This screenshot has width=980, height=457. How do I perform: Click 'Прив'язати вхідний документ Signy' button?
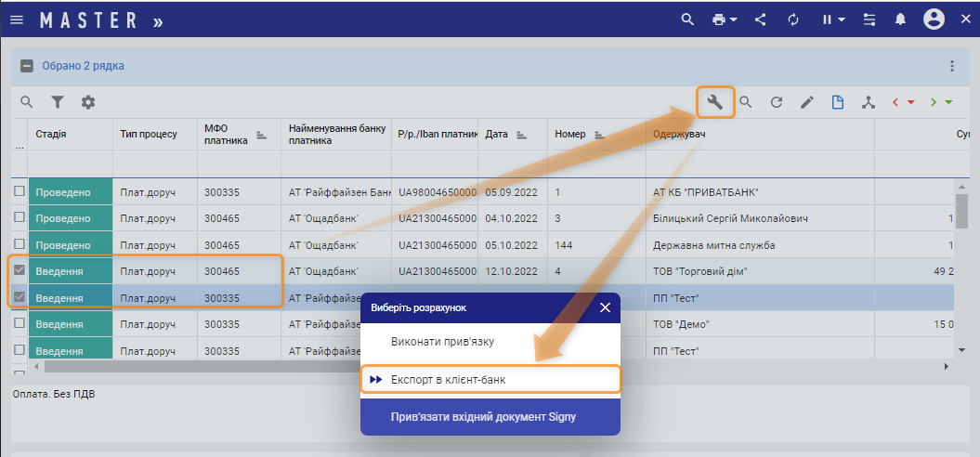pos(490,417)
